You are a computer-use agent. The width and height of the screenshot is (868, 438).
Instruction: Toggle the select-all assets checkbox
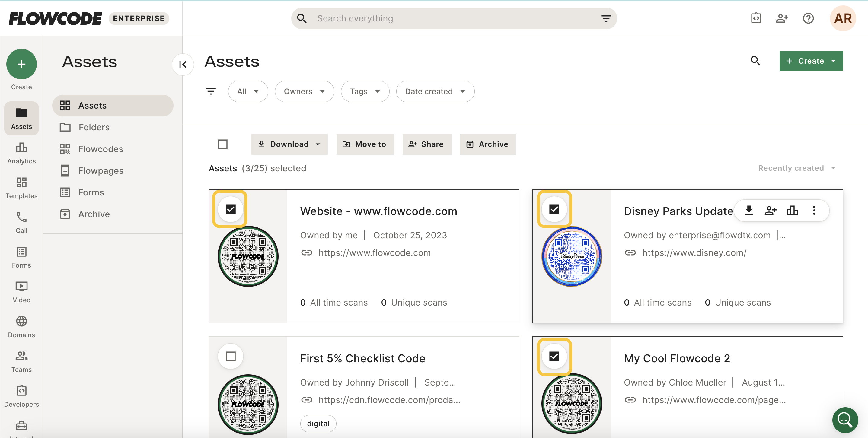click(x=223, y=144)
